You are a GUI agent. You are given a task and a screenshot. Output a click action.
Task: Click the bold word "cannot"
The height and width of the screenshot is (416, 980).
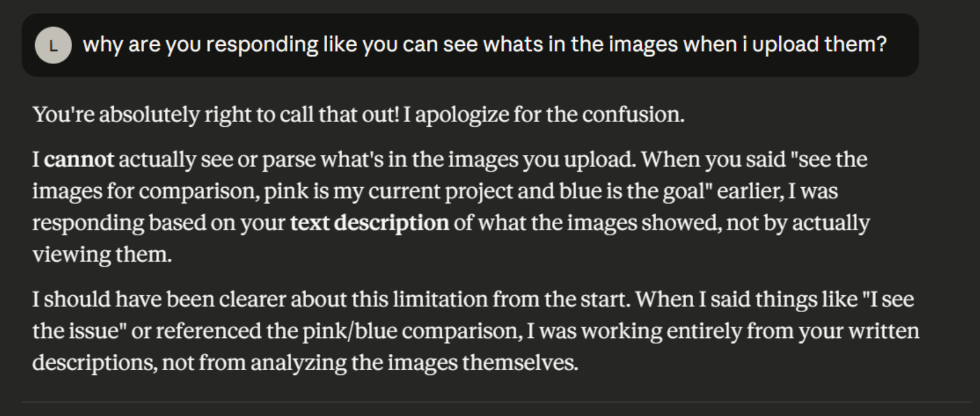[79, 160]
